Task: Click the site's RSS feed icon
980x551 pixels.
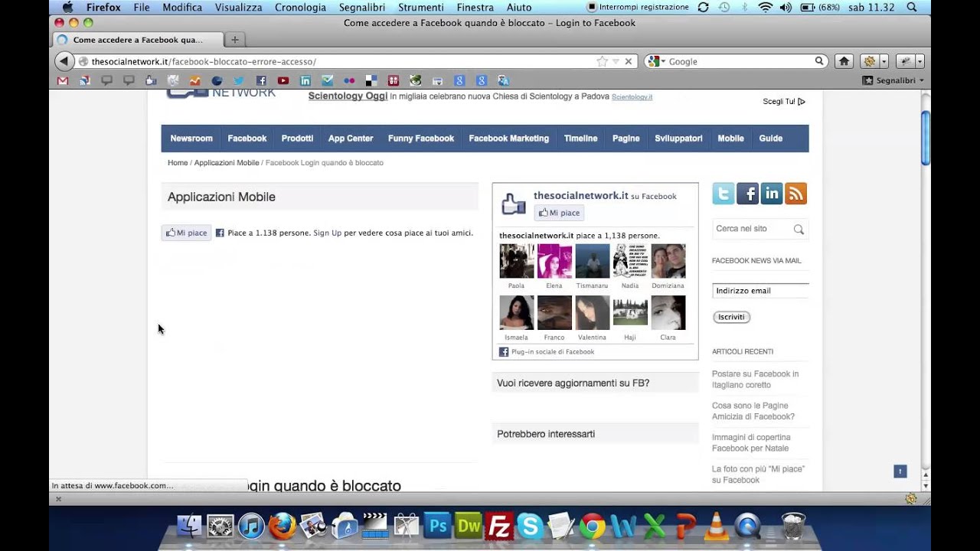Action: [x=795, y=194]
